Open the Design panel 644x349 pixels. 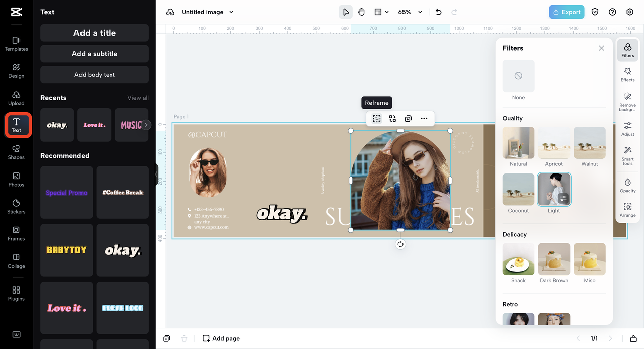tap(16, 71)
